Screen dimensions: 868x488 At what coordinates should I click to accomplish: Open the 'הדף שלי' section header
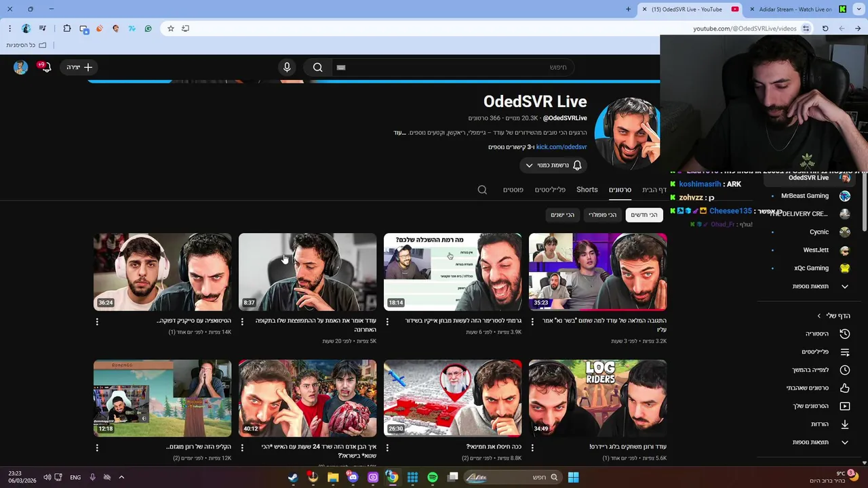(833, 316)
